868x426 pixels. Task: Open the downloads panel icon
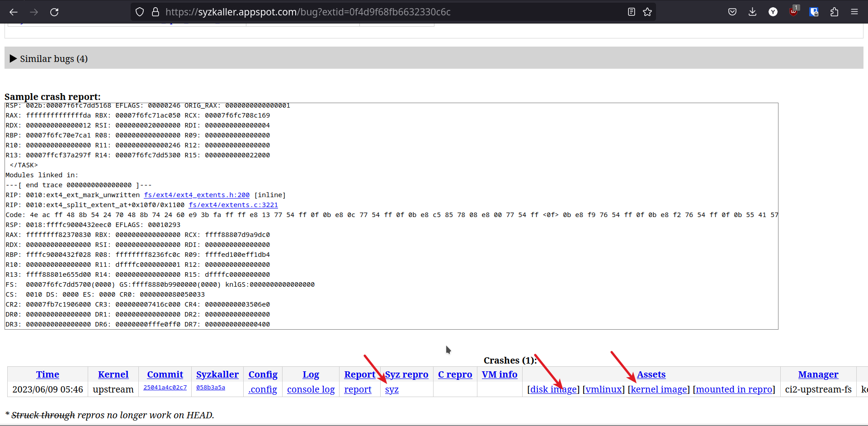coord(752,12)
